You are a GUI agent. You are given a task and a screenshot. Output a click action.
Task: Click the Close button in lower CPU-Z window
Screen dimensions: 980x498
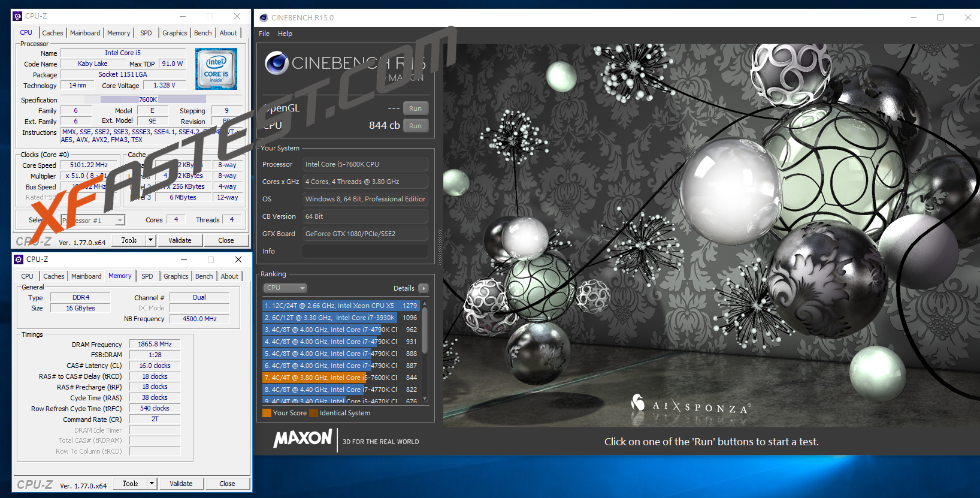tap(227, 484)
